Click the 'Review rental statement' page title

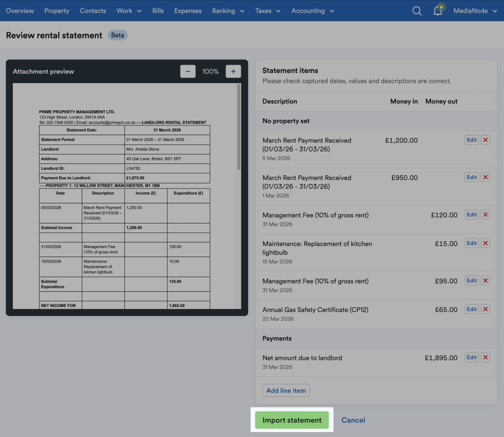(x=54, y=35)
